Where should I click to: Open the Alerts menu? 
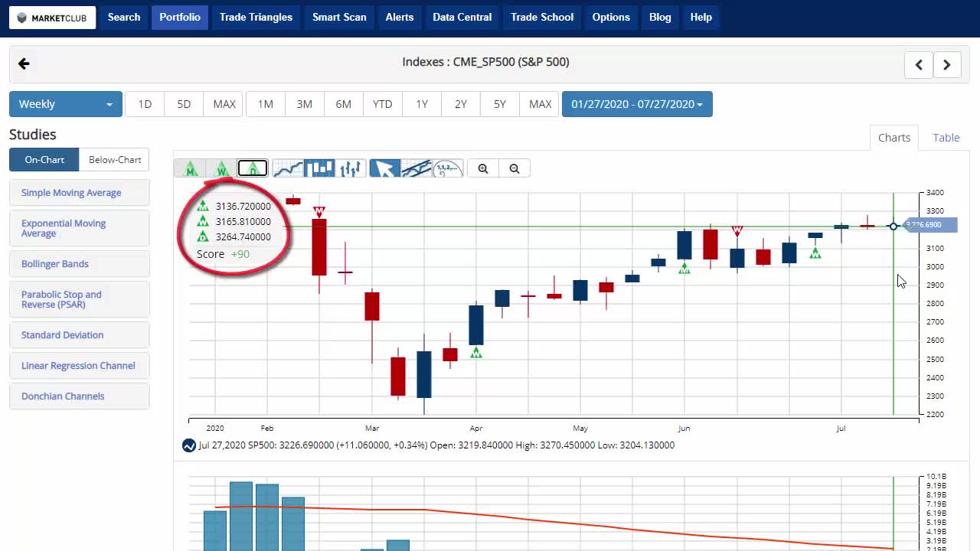click(400, 17)
